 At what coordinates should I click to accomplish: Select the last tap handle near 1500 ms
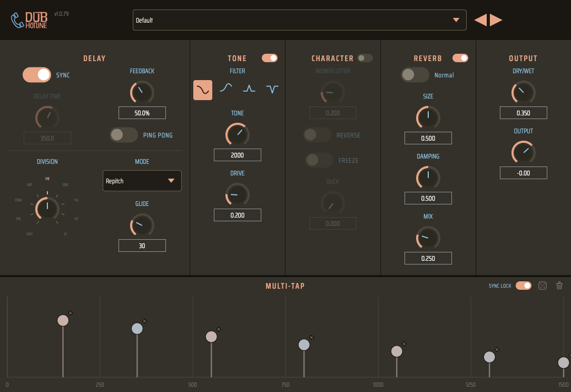564,362
